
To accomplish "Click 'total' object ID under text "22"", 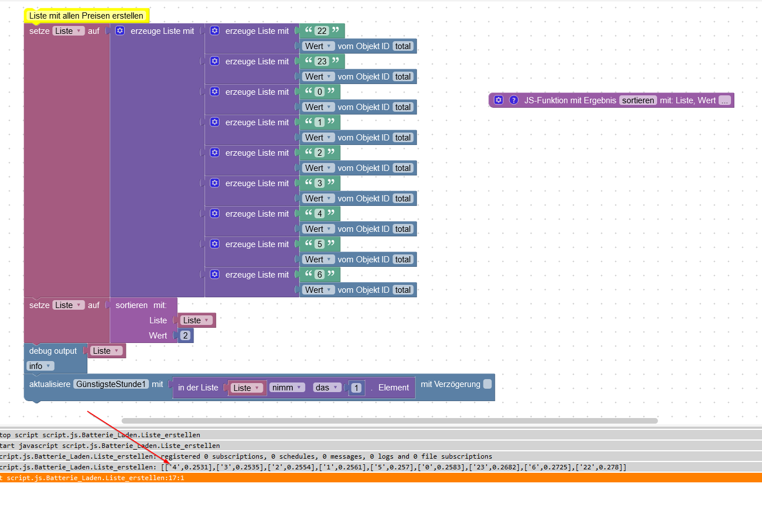I will pyautogui.click(x=403, y=46).
